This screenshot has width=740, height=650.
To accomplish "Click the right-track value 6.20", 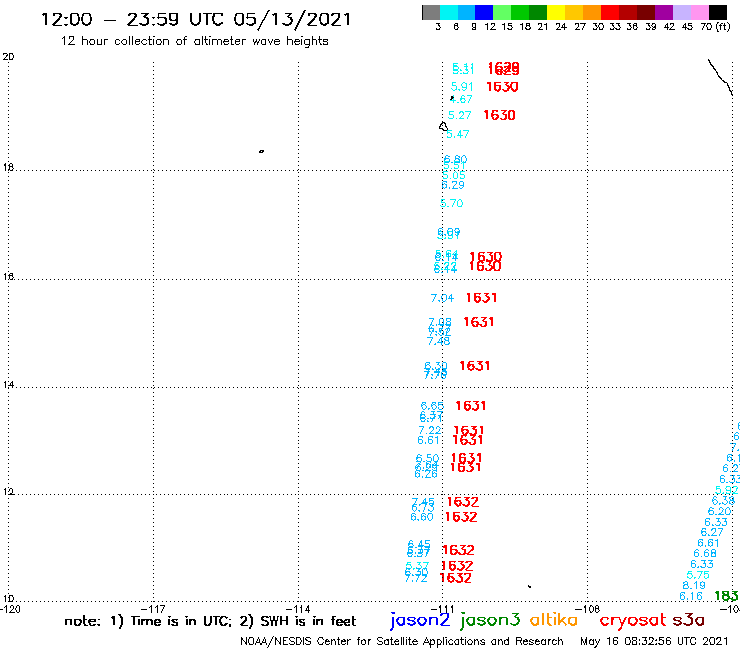I will (x=719, y=511).
